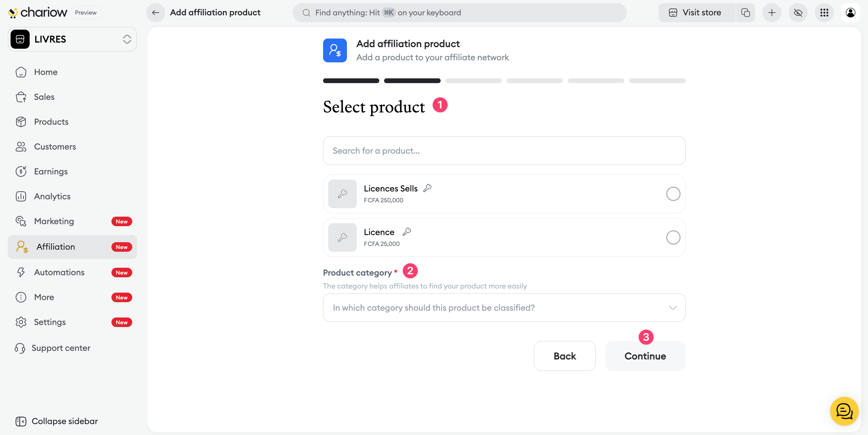Image resolution: width=868 pixels, height=435 pixels.
Task: Focus the Search for a product field
Action: coord(504,151)
